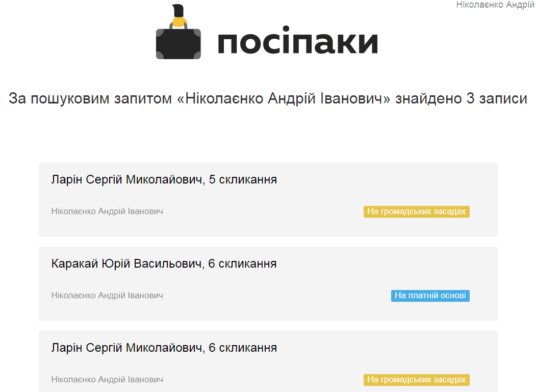Screen dimensions: 536x392
Task: Click the assistant name under Ларін, 6 скликання
Action: (107, 379)
